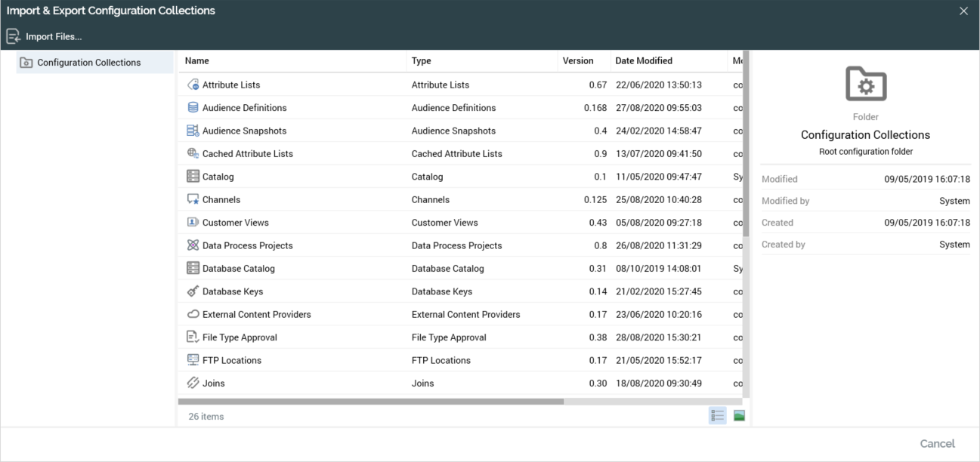Sort list by Version column header

click(577, 61)
